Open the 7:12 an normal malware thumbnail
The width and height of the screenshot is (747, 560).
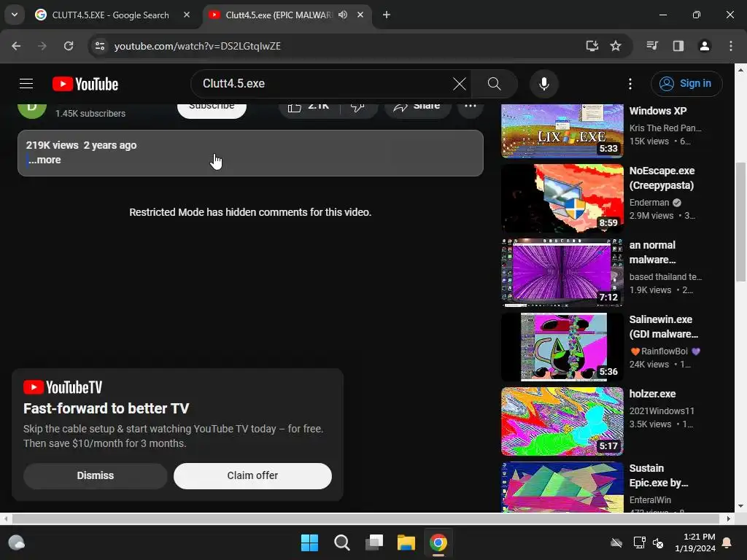point(562,273)
